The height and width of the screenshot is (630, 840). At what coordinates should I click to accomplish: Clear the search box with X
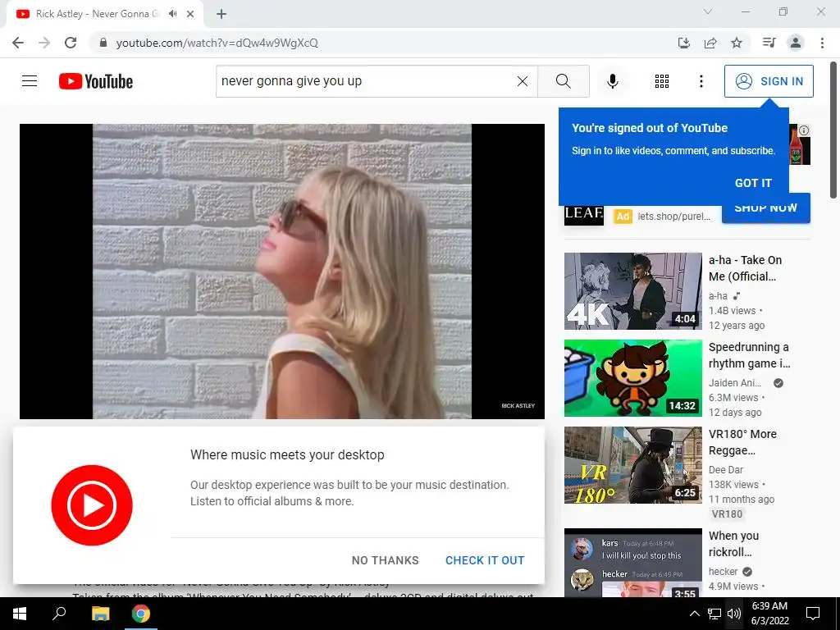[523, 81]
